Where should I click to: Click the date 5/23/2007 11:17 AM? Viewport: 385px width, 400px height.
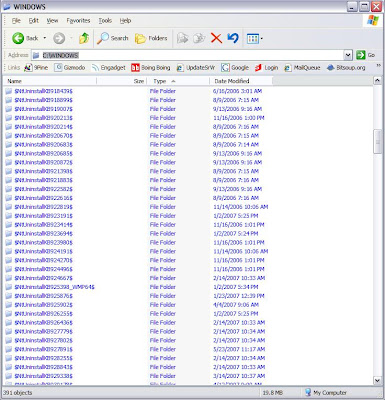[239, 349]
